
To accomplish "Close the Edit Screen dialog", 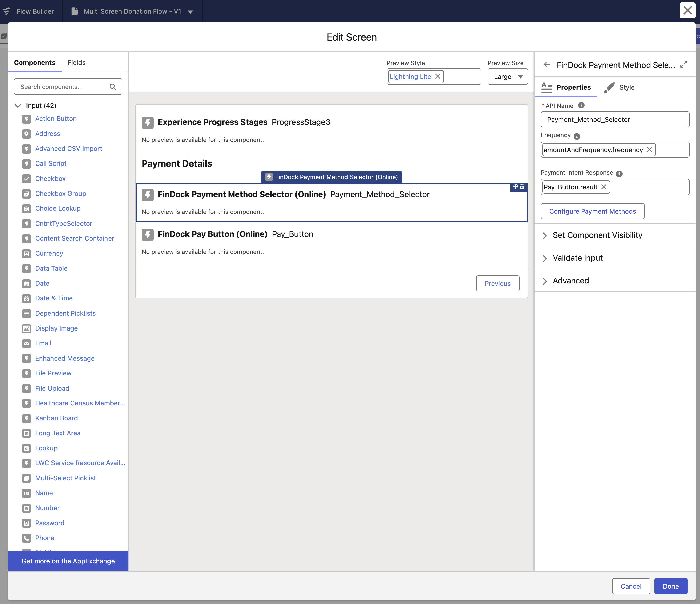I will [x=687, y=11].
